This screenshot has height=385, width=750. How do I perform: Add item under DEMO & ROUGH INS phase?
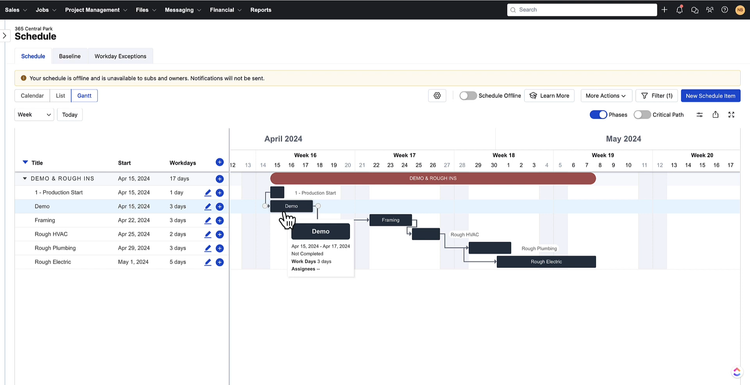220,179
